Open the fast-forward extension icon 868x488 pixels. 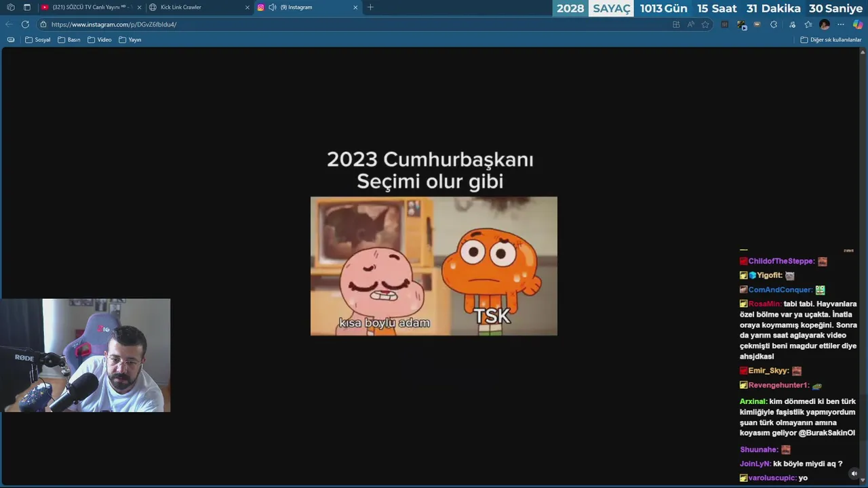coord(757,24)
